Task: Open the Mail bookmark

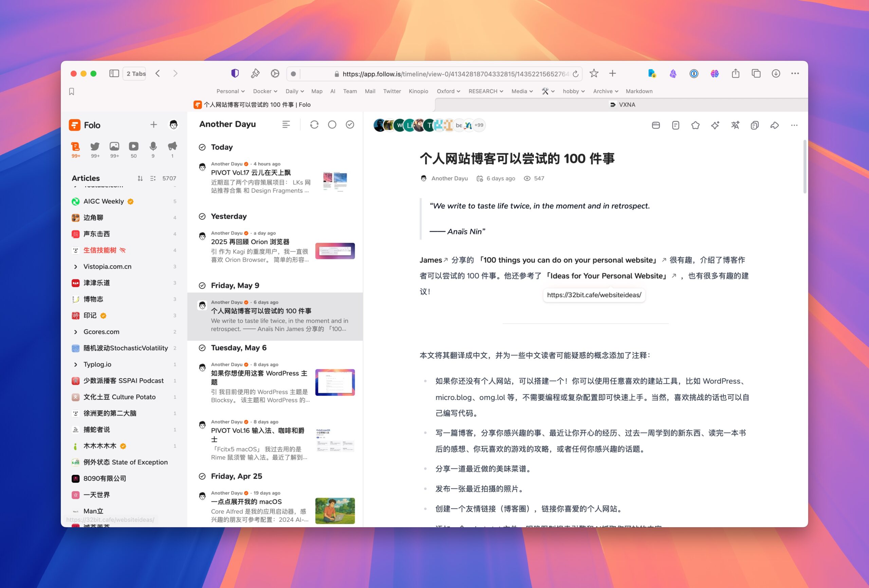Action: (370, 91)
